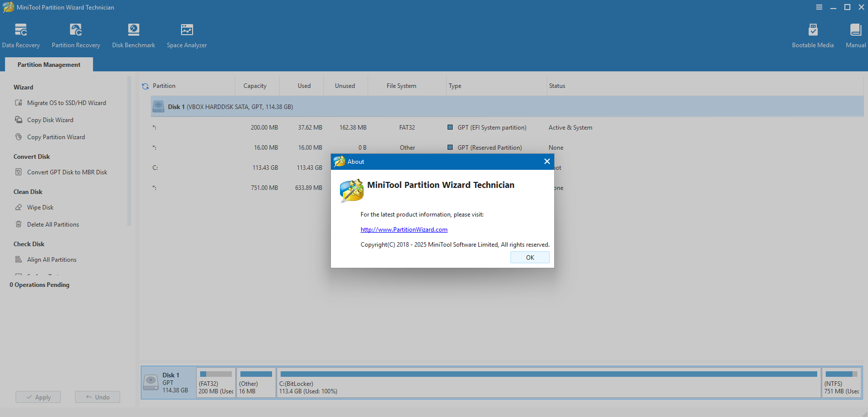Click the 0 Operations Pending label

click(39, 285)
